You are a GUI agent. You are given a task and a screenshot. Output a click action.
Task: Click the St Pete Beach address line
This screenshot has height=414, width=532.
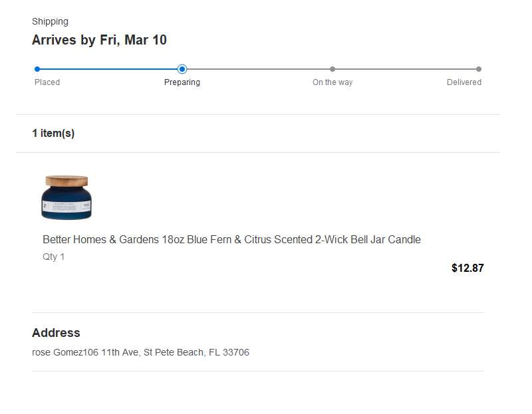click(140, 352)
